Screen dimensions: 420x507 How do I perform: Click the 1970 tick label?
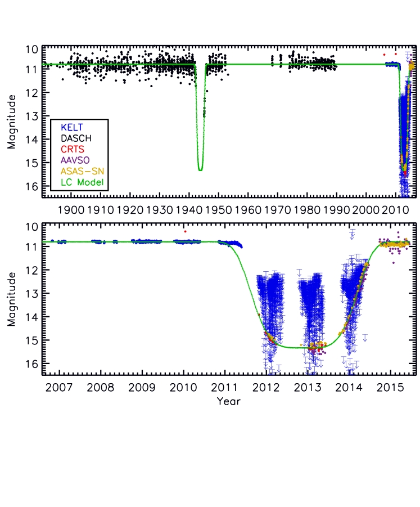[x=278, y=210]
